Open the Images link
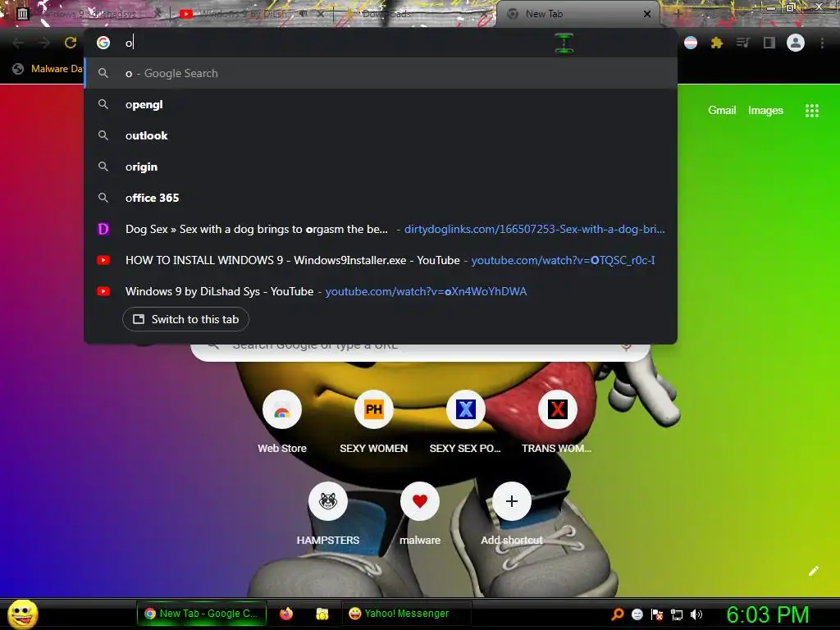This screenshot has width=840, height=630. (765, 111)
